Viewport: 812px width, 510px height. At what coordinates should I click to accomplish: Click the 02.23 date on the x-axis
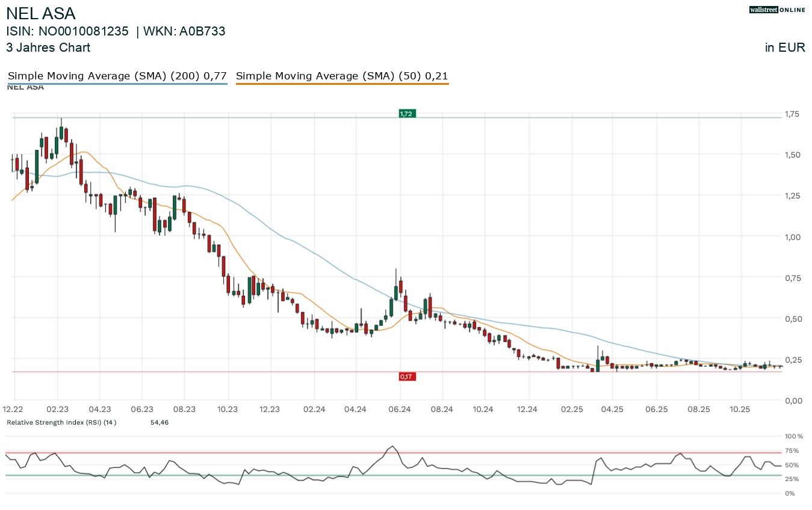(x=57, y=409)
